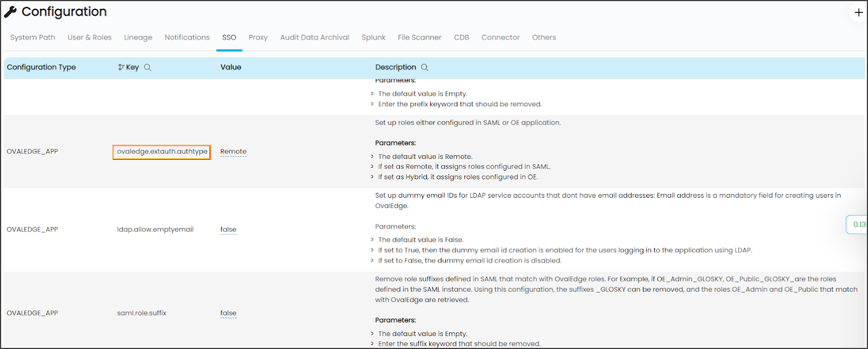Click the ovaledge.extauth.authtype key

coord(162,152)
